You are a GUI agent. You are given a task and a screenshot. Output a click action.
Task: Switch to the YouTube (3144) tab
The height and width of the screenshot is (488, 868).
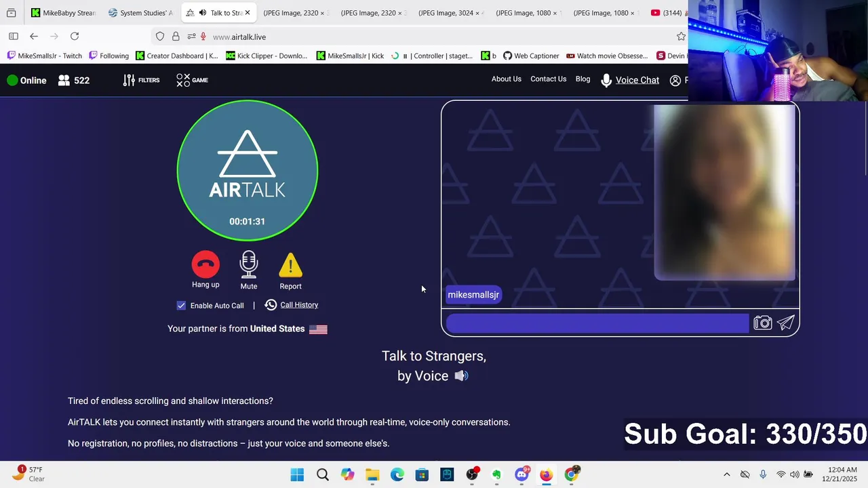666,13
